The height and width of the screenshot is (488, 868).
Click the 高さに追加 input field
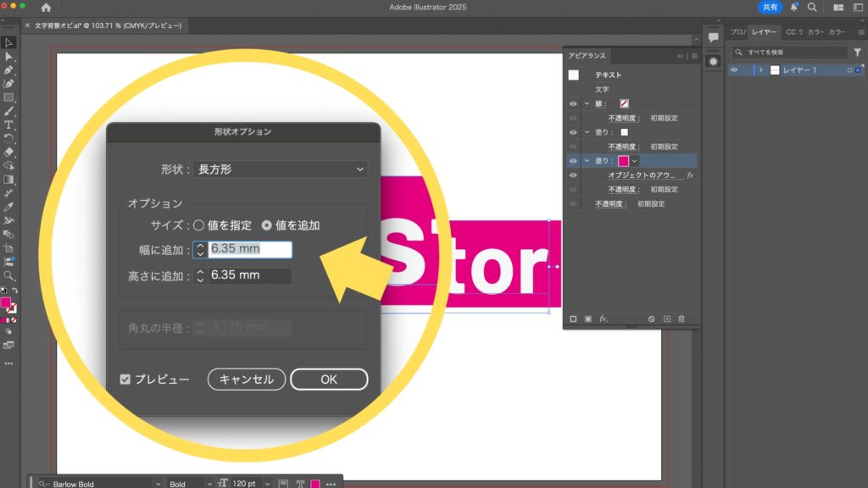click(249, 275)
